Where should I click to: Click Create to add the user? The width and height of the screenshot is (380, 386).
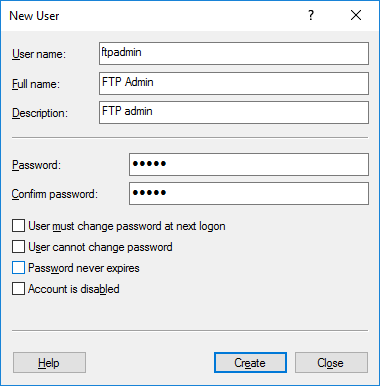(x=250, y=362)
